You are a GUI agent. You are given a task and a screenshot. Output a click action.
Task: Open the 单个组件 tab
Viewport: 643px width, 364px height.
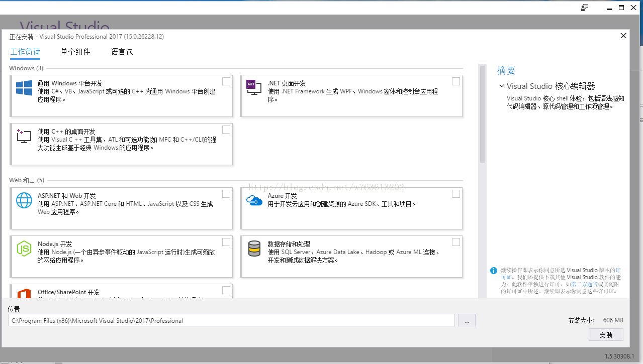point(75,52)
